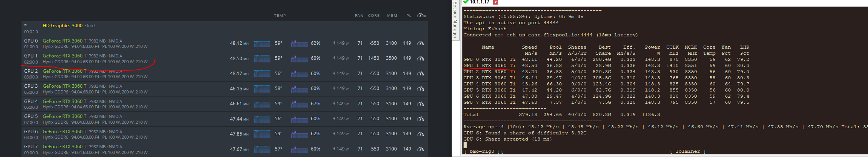Open GPU 1 overclock tuning icon
Screen dimensions: 868x157
click(x=421, y=59)
